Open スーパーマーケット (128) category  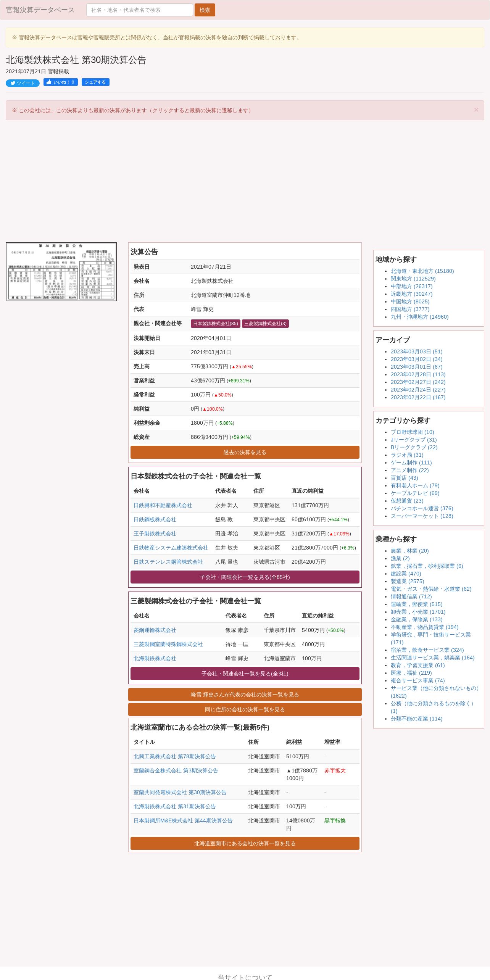[x=422, y=516]
